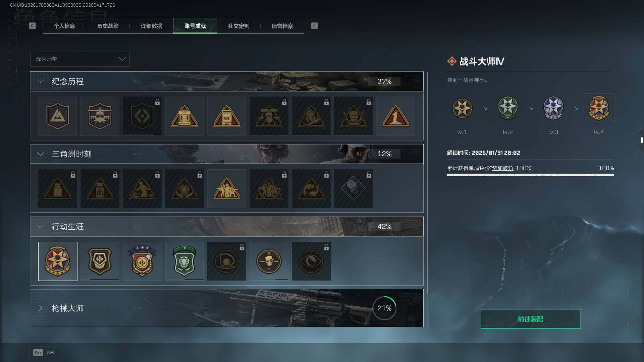Select the locked eye raven badge
Viewport: 644px width, 362px height.
point(311,261)
